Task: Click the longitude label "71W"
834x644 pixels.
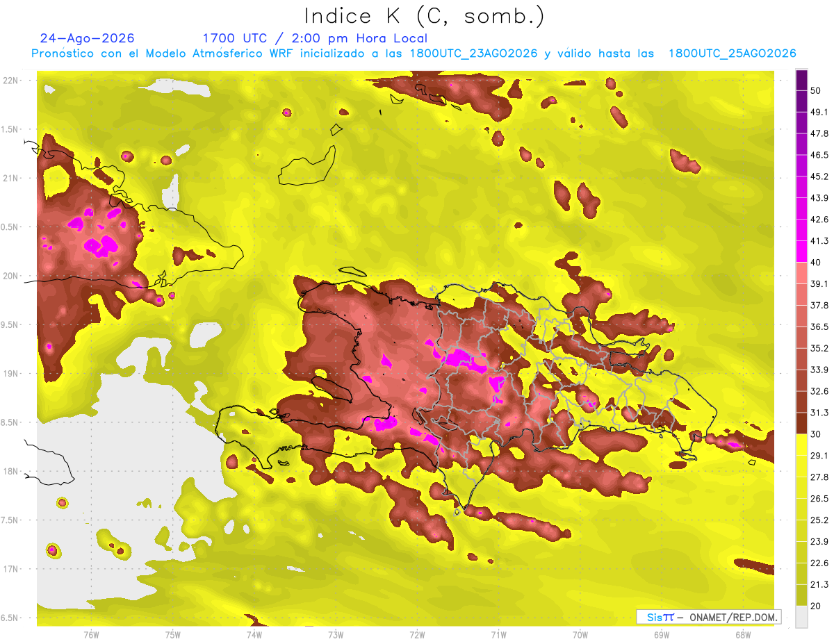Action: pyautogui.click(x=498, y=634)
